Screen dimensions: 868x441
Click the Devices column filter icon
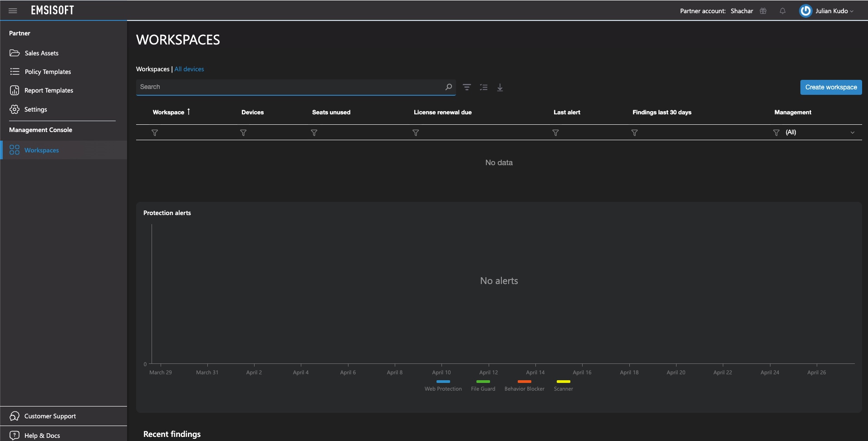pos(243,133)
